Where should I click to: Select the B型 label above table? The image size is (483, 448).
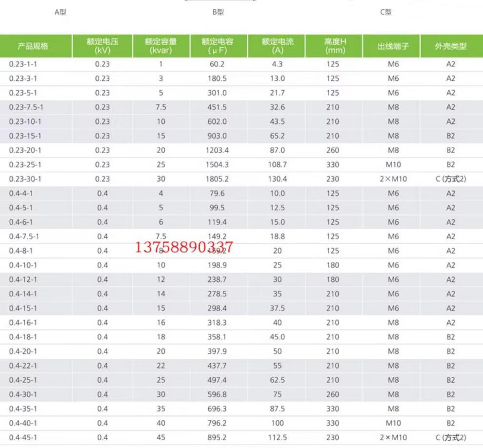(218, 12)
